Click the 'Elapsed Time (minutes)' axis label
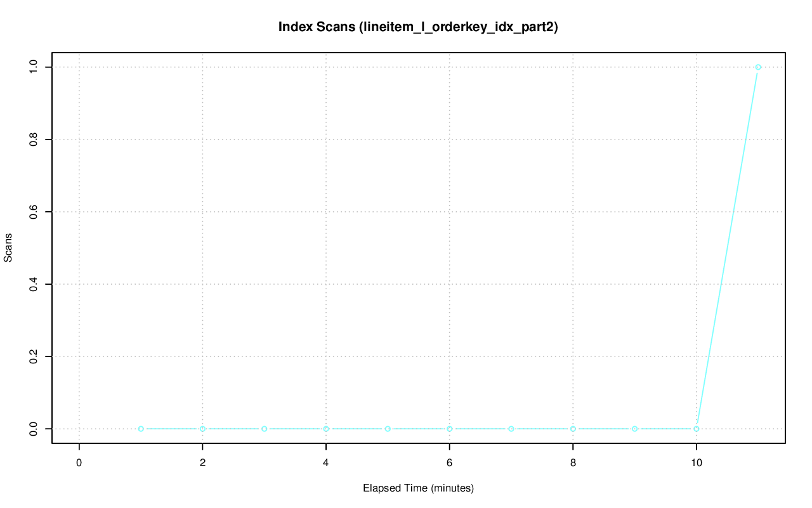 [x=418, y=488]
